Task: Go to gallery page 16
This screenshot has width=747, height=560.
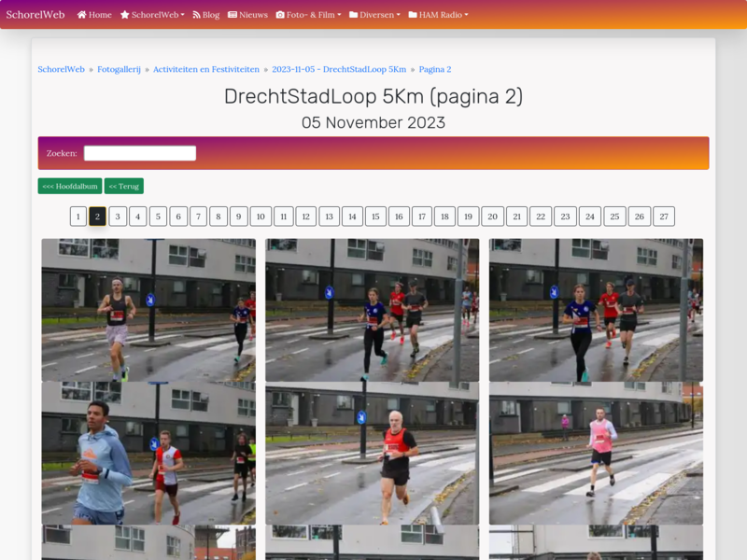Action: point(400,217)
